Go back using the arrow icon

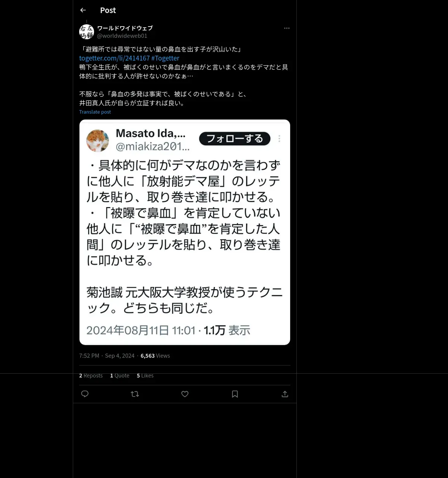coord(83,10)
